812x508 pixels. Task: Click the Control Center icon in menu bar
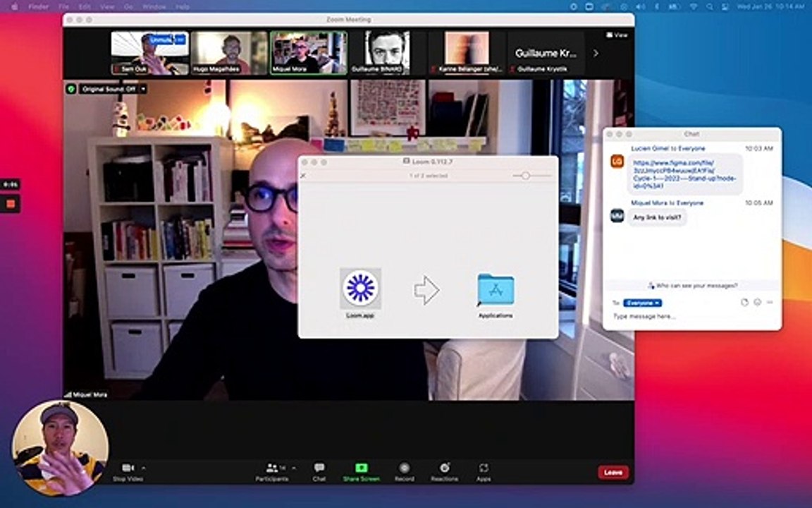725,7
